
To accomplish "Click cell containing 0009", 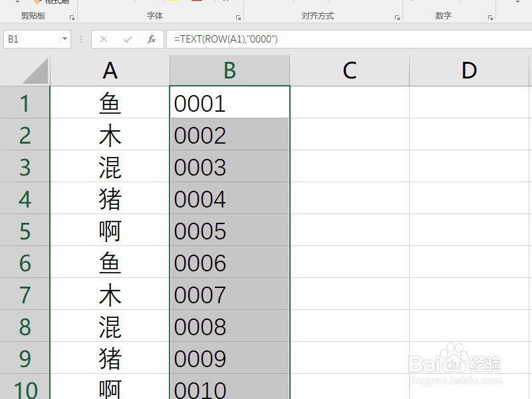I will [229, 358].
